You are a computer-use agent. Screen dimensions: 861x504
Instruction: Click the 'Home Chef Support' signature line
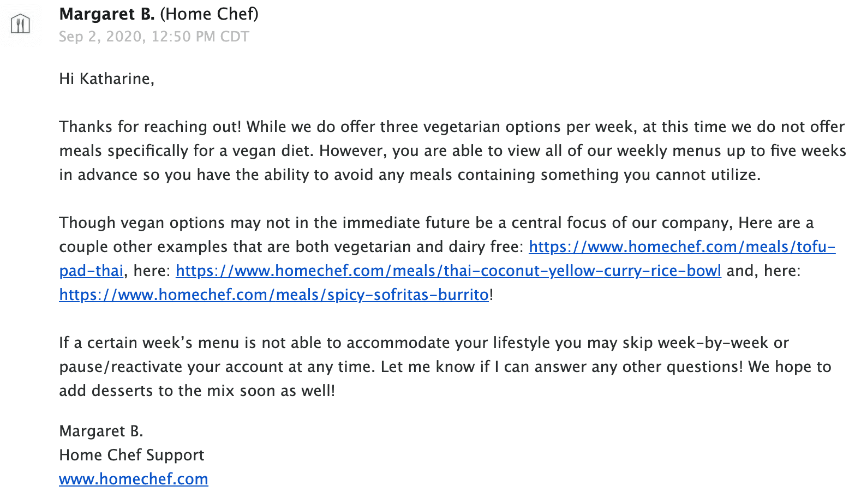point(131,455)
